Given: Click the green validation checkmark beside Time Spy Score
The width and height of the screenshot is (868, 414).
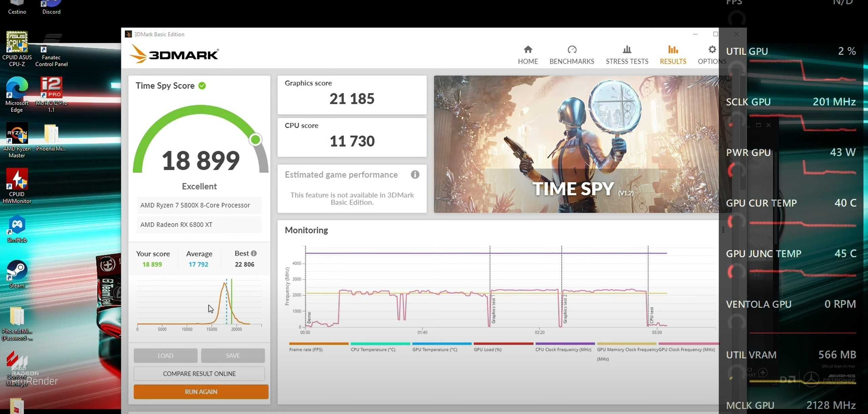Looking at the screenshot, I should (202, 86).
